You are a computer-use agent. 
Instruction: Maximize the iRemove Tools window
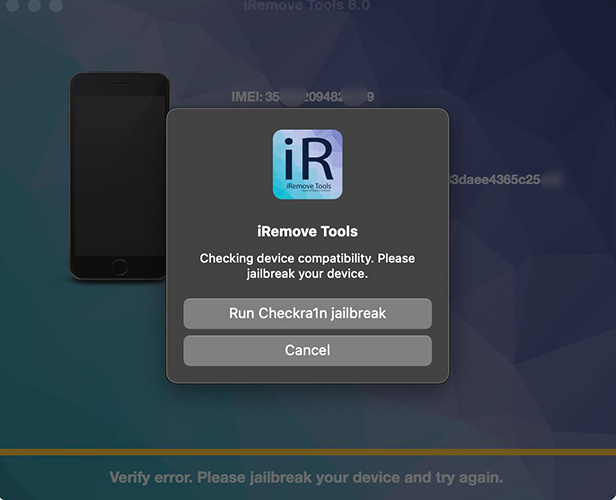(56, 5)
